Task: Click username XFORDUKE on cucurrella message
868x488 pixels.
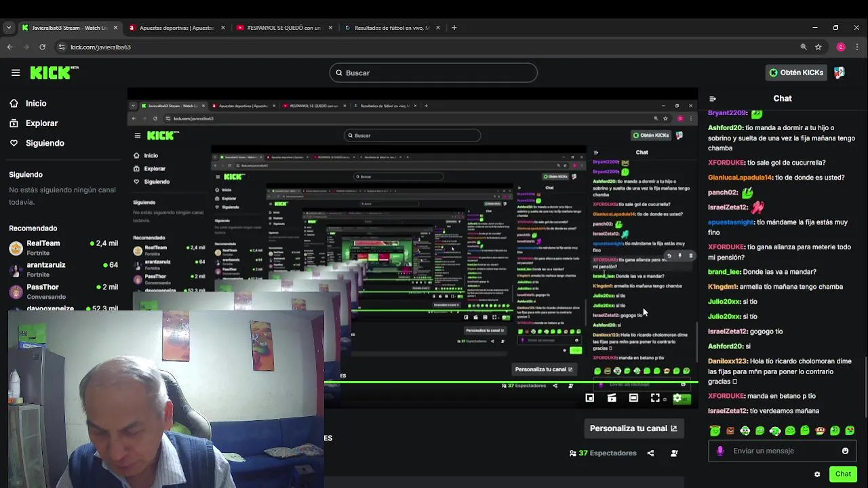Action: pos(726,163)
